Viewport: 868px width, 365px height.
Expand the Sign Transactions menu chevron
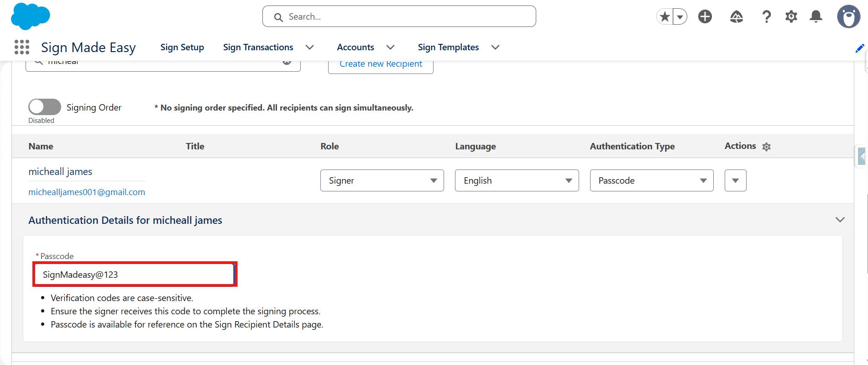(310, 47)
